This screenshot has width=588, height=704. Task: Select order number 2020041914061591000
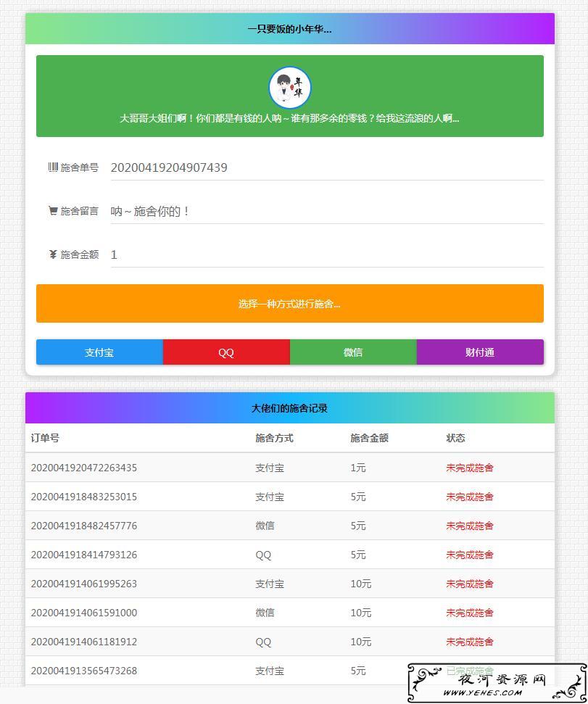[x=84, y=613]
